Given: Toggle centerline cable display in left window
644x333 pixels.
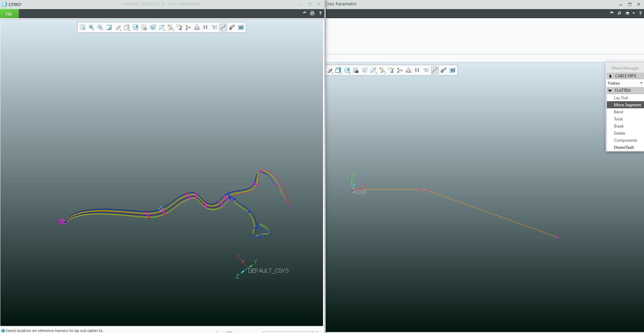Looking at the screenshot, I should (x=223, y=28).
